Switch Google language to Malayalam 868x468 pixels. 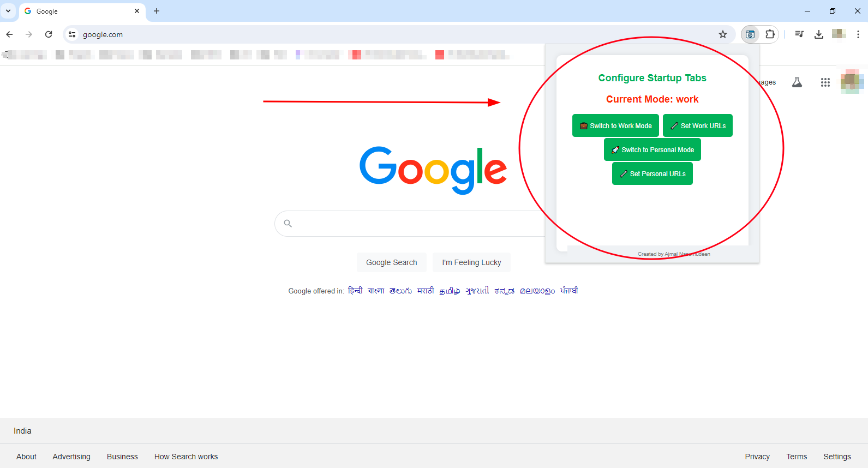pyautogui.click(x=537, y=291)
